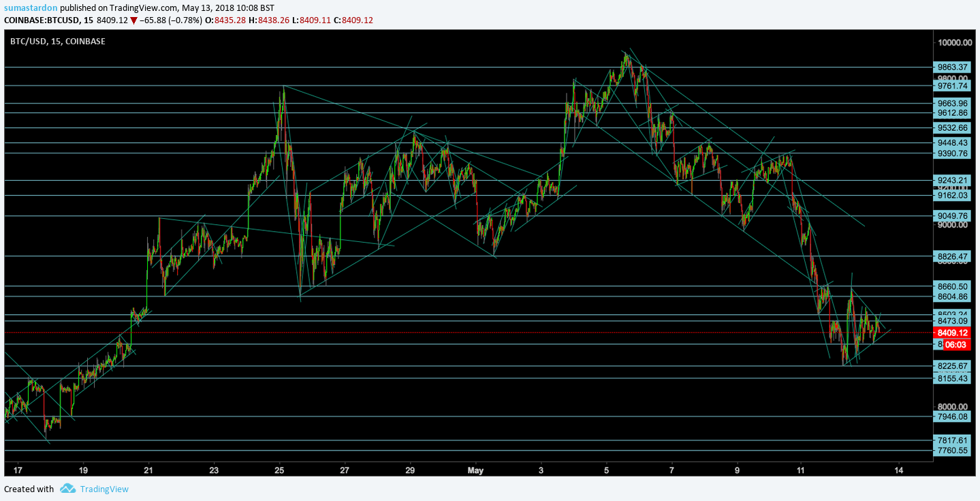Select the 9049.76 price level label
Image resolution: width=980 pixels, height=501 pixels.
[953, 216]
